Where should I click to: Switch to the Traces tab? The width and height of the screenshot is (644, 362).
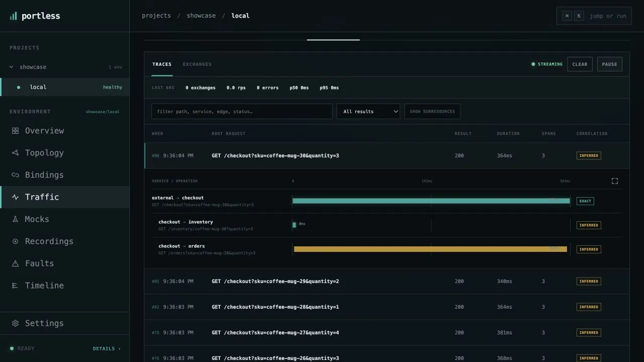tap(162, 64)
